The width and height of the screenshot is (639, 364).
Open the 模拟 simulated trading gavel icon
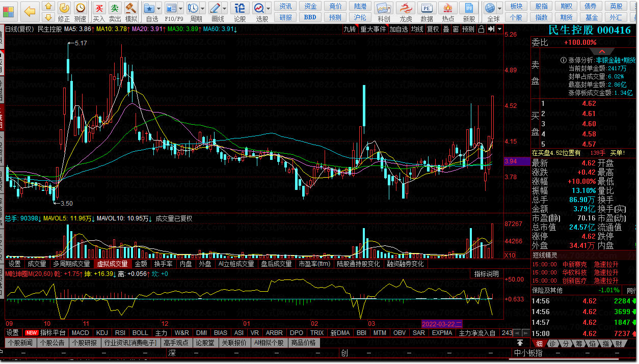131,12
